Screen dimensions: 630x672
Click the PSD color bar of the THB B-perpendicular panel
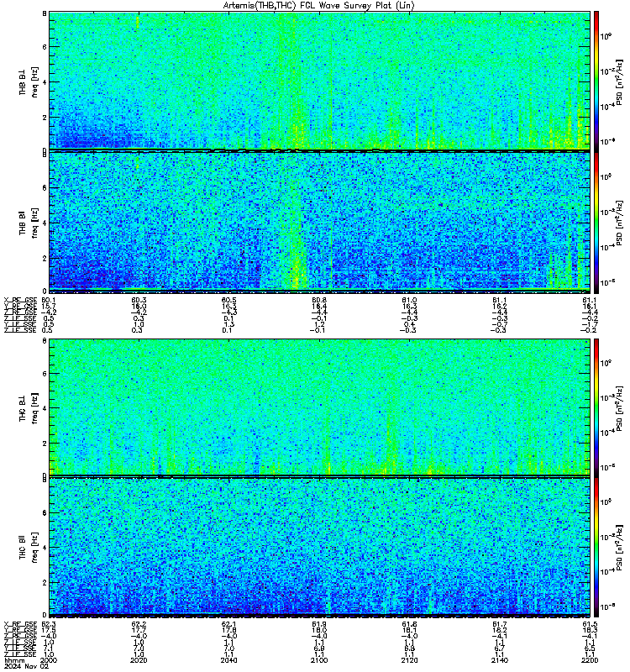[596, 81]
